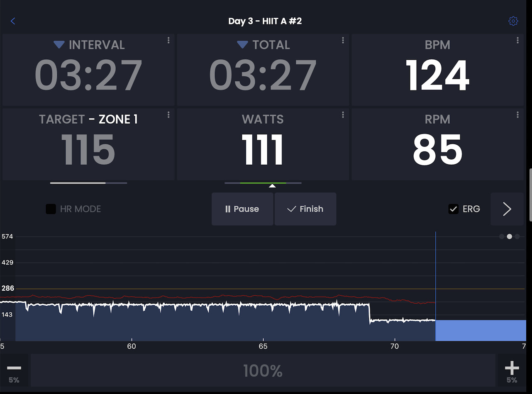The width and height of the screenshot is (532, 394).
Task: Skip to next interval with chevron
Action: point(507,209)
